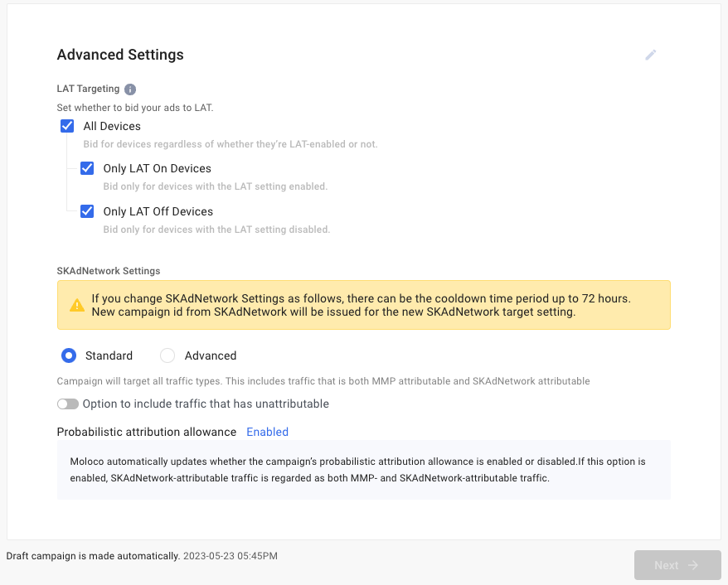Image resolution: width=728 pixels, height=585 pixels.
Task: Click the pencil edit icon for Advanced Settings
Action: pos(651,55)
